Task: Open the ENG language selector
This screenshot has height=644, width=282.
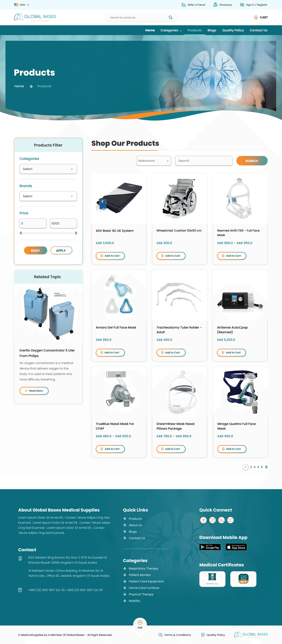Action: pyautogui.click(x=22, y=5)
